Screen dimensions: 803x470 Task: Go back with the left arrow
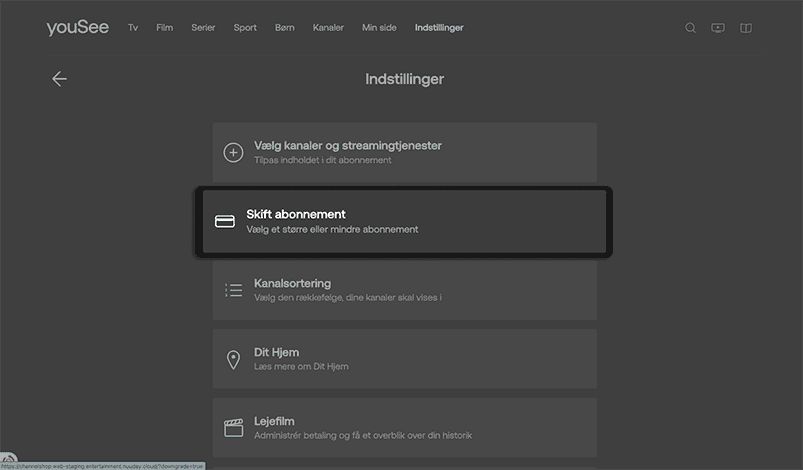click(59, 79)
